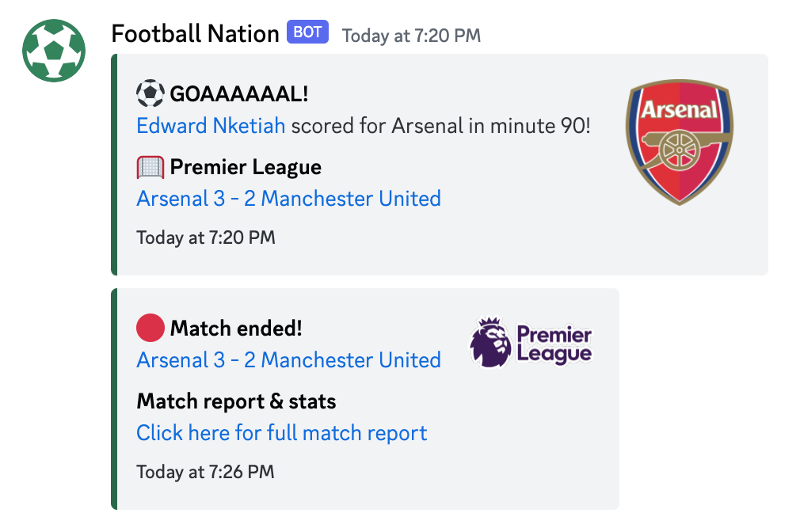Open Arsenal 3 - 2 Manchester United link in goal embed
Viewport: 800px width, 532px height.
289,199
